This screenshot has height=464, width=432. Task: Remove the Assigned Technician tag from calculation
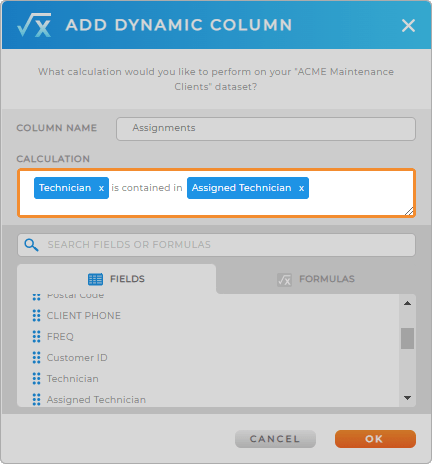tap(301, 188)
